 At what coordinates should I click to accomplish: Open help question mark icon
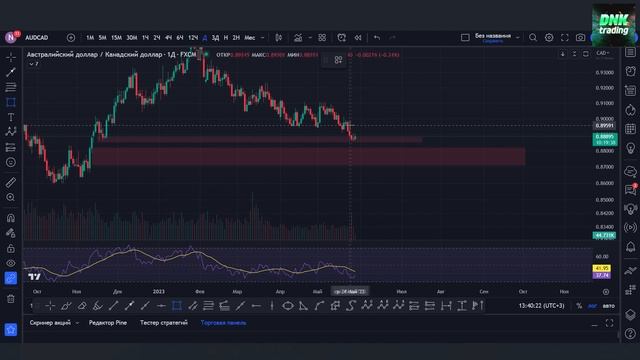(x=631, y=333)
